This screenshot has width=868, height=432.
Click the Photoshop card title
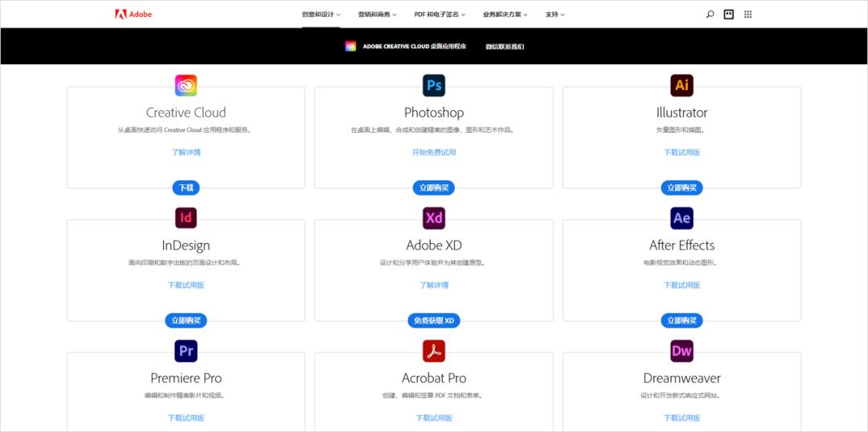(434, 113)
